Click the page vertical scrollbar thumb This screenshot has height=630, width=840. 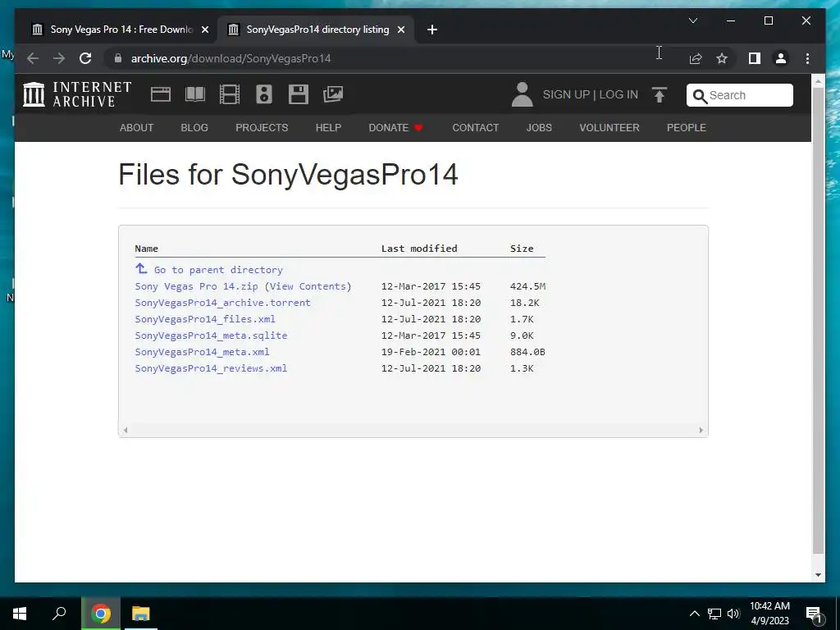point(818,320)
